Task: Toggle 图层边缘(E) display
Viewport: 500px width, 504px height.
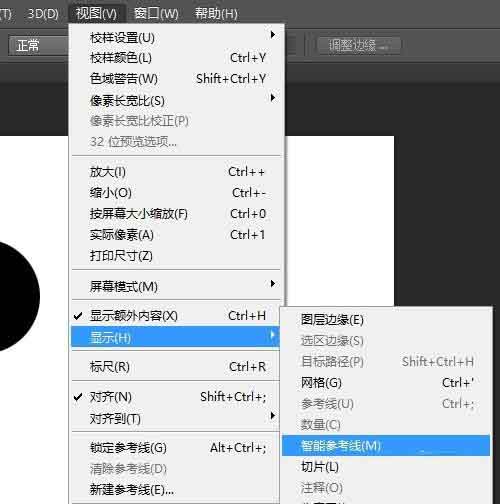Action: pyautogui.click(x=386, y=319)
